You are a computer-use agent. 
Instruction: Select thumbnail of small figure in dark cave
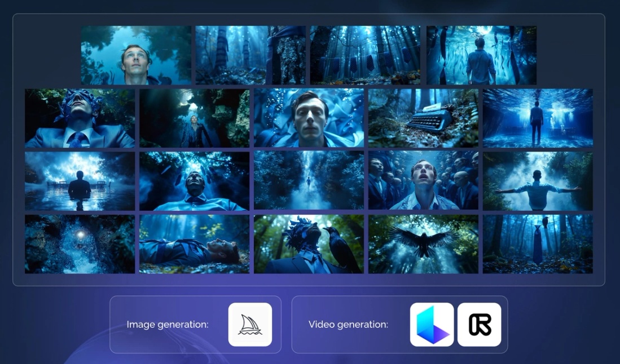[x=195, y=118]
